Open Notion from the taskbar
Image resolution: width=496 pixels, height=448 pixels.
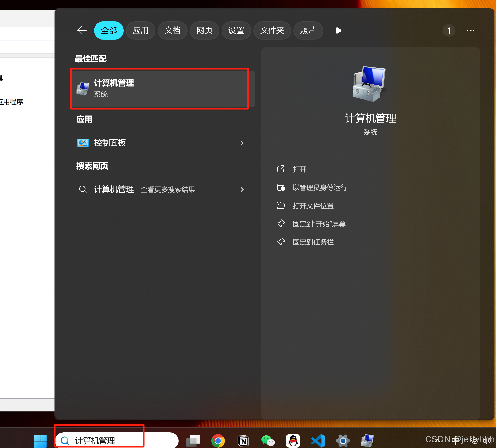point(243,441)
